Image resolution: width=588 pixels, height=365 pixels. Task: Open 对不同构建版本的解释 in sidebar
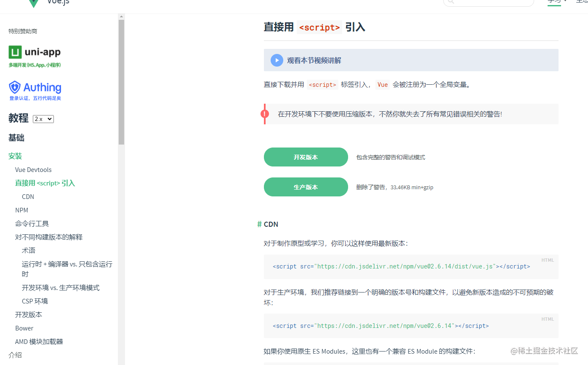49,237
